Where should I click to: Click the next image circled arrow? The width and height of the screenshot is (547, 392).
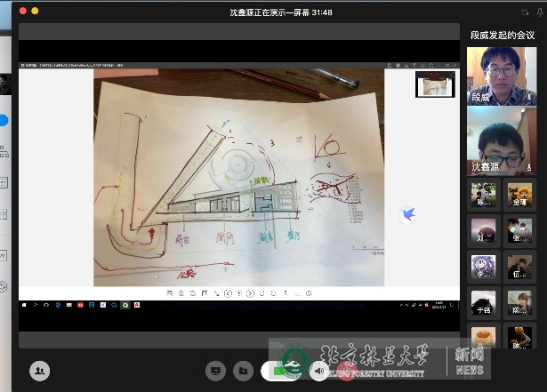click(x=251, y=292)
